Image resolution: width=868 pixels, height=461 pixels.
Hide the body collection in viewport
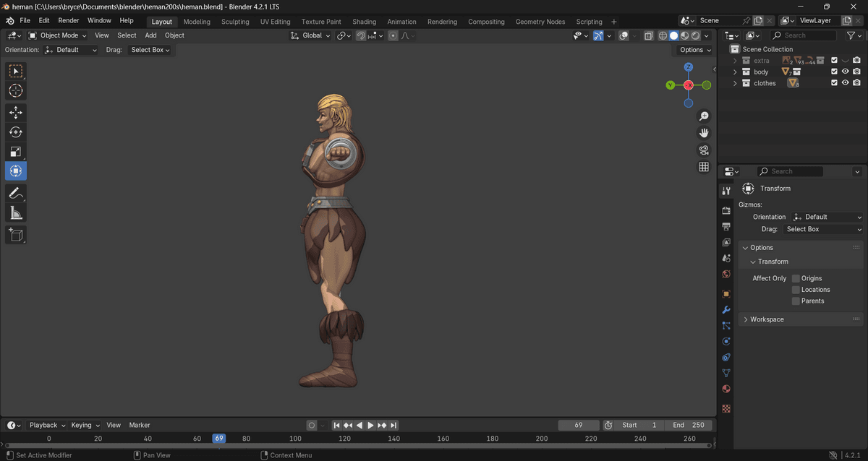click(845, 72)
